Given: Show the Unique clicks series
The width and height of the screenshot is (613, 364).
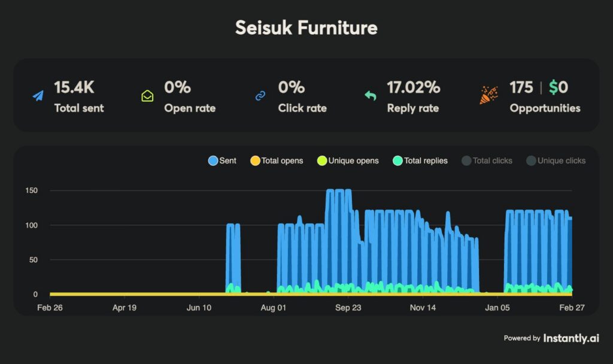Looking at the screenshot, I should tap(555, 160).
